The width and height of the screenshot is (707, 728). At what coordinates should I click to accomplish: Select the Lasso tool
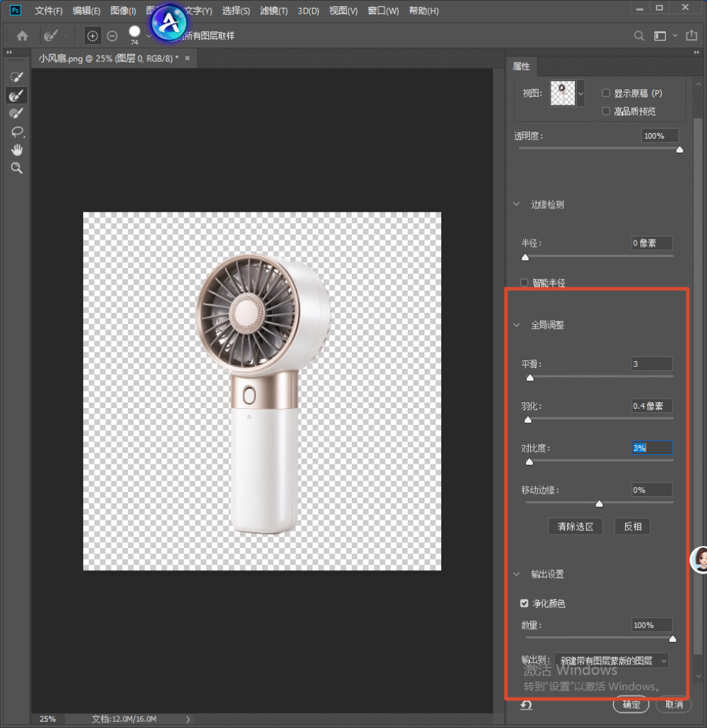[x=17, y=132]
